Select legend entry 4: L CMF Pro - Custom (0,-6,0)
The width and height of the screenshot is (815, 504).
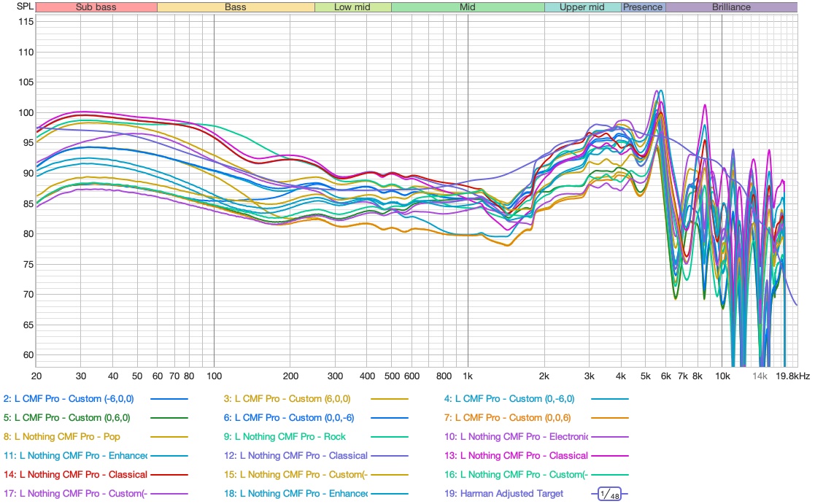[x=509, y=399]
